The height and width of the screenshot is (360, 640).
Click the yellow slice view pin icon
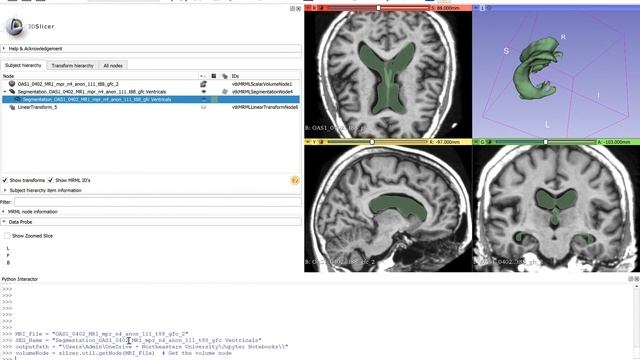point(308,142)
